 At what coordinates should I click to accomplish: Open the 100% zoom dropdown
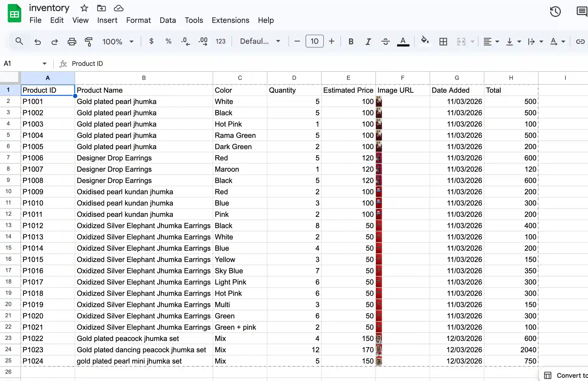(118, 41)
